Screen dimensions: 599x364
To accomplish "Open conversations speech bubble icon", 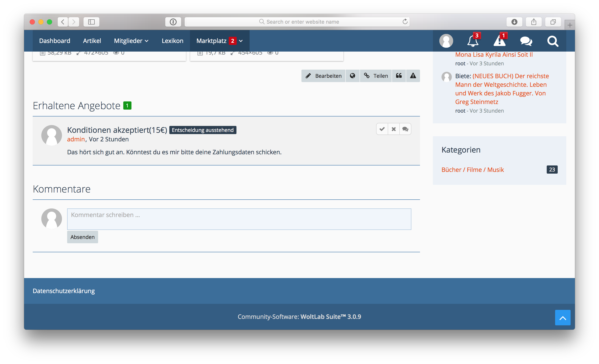I will pos(526,41).
